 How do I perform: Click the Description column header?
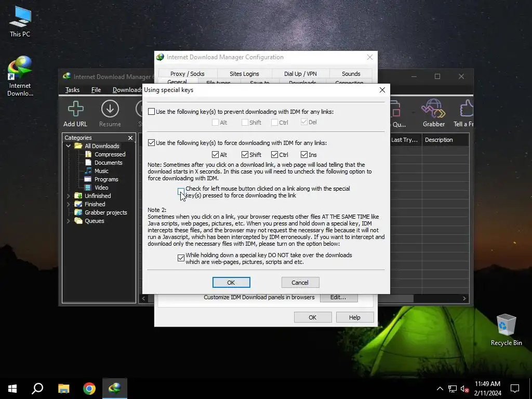445,140
